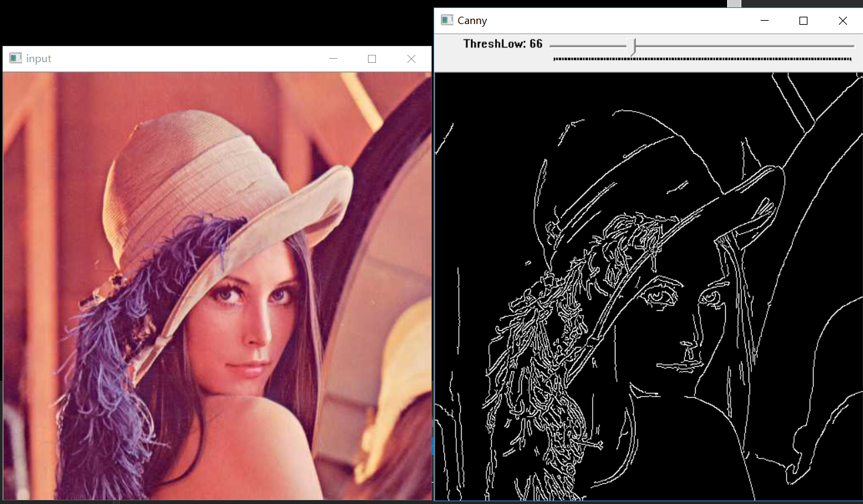This screenshot has height=504, width=863.
Task: Click the Canny window title bar icon
Action: click(447, 21)
